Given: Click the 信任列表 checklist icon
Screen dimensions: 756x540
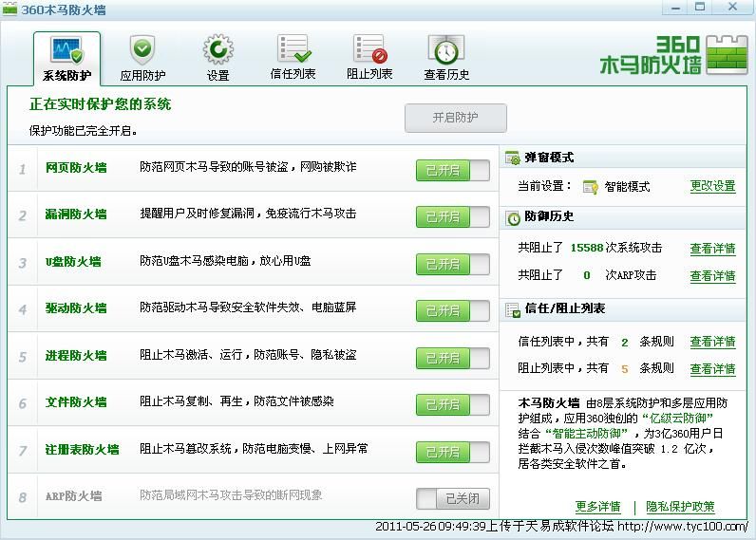Looking at the screenshot, I should coord(293,48).
